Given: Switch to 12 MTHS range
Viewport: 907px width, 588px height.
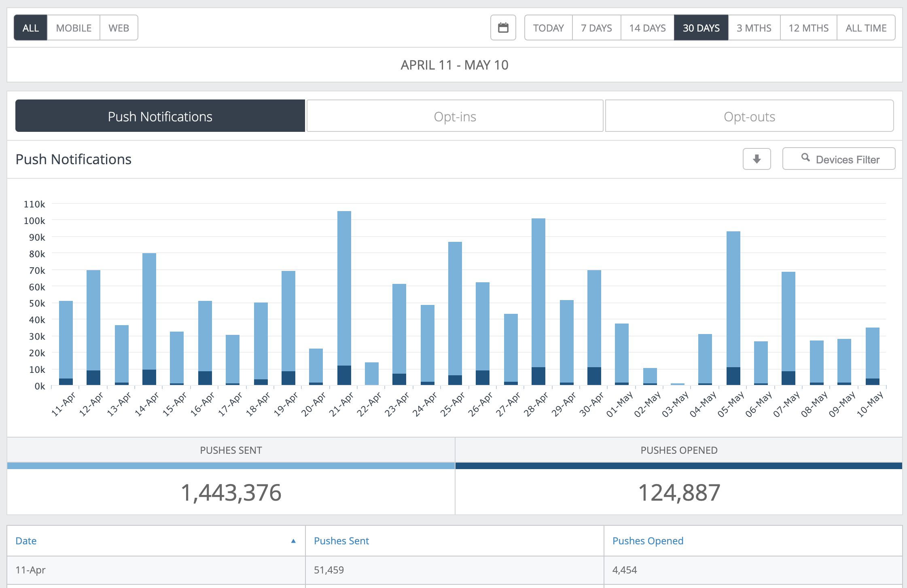Looking at the screenshot, I should (x=808, y=28).
